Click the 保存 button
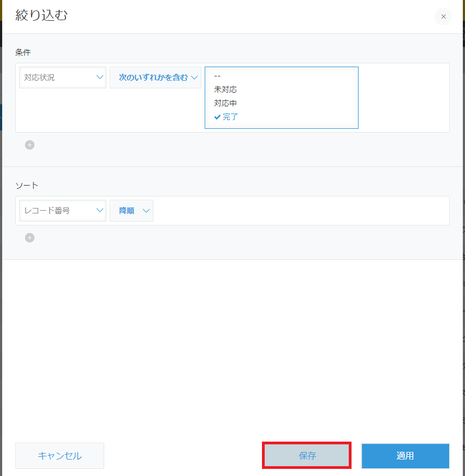This screenshot has width=465, height=476. point(307,456)
